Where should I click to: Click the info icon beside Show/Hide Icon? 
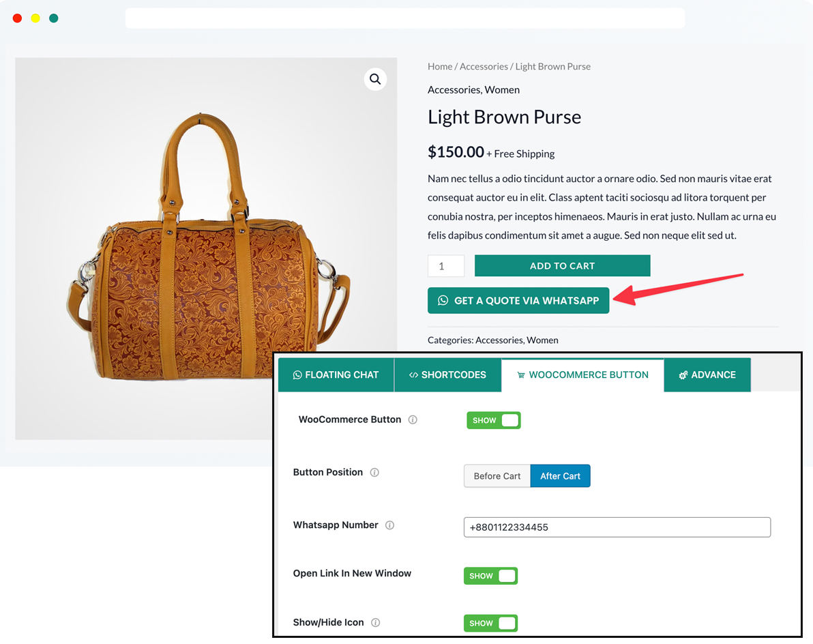[375, 623]
